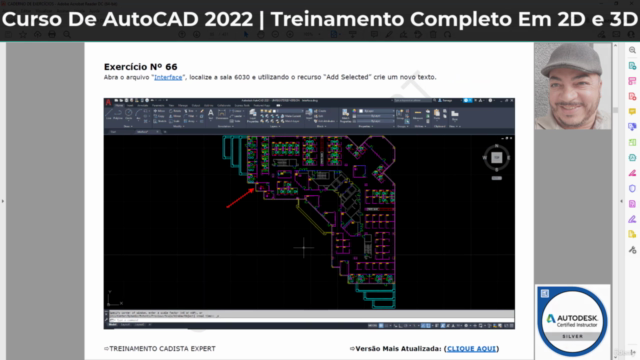The height and width of the screenshot is (360, 640).
Task: Click the page number field in the toolbar
Action: (x=213, y=35)
